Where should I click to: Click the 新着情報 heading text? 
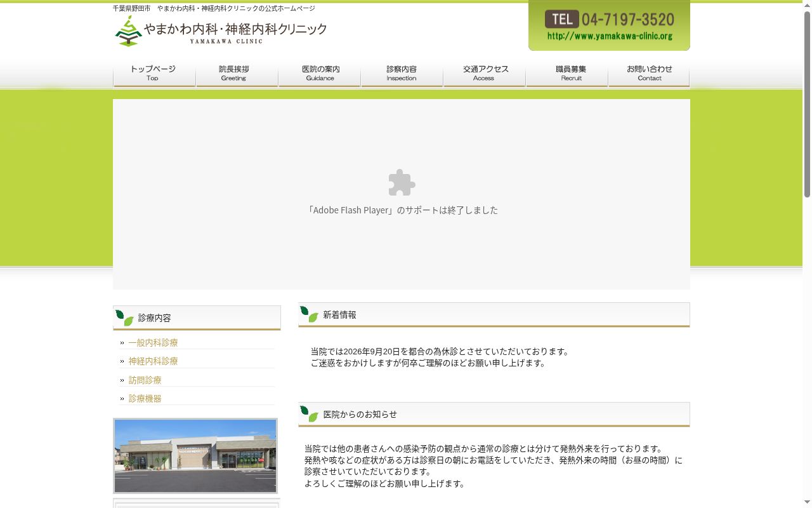339,314
